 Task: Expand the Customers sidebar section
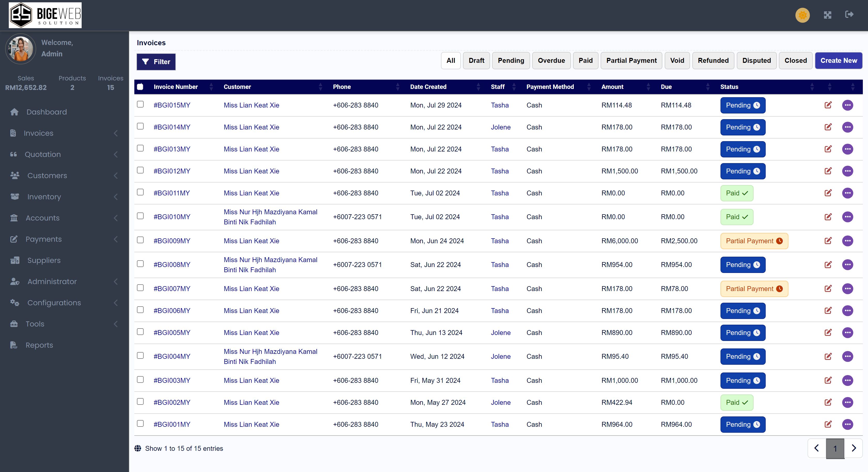47,176
